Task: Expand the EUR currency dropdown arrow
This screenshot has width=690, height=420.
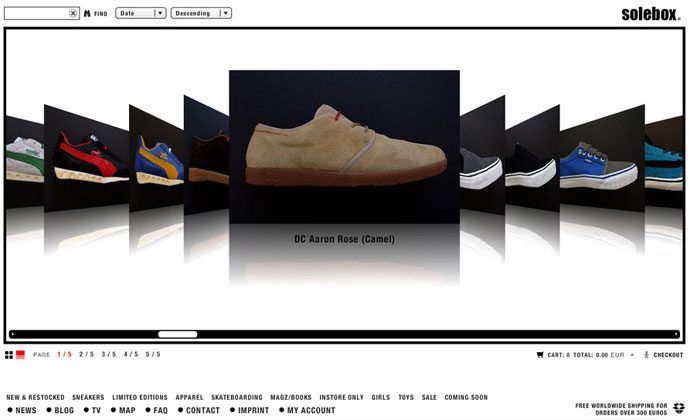Action: 632,355
